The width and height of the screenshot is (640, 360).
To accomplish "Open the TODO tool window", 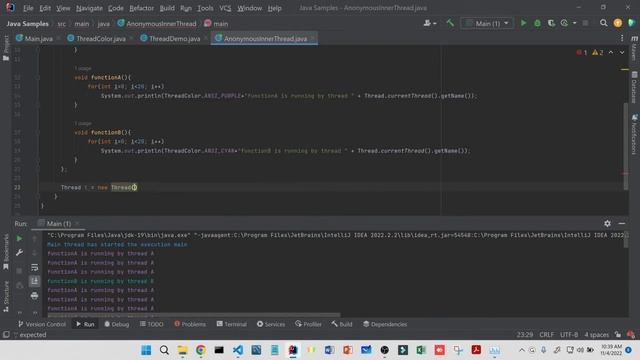I will (151, 324).
